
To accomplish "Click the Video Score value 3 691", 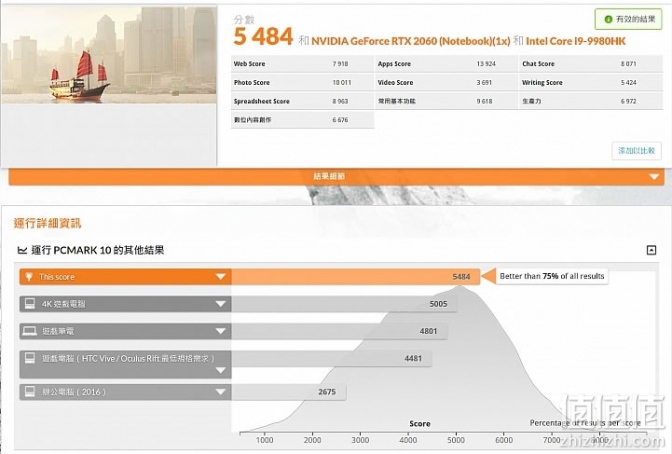I will pyautogui.click(x=484, y=82).
